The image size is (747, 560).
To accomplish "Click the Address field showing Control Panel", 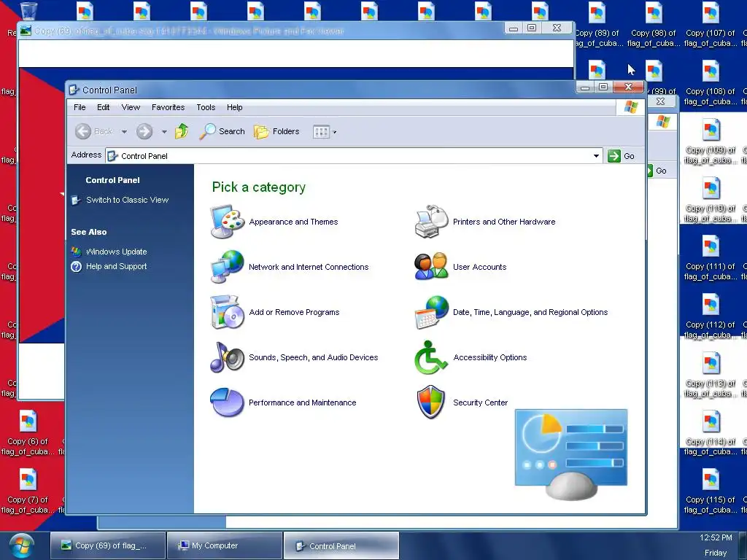I will tap(354, 156).
